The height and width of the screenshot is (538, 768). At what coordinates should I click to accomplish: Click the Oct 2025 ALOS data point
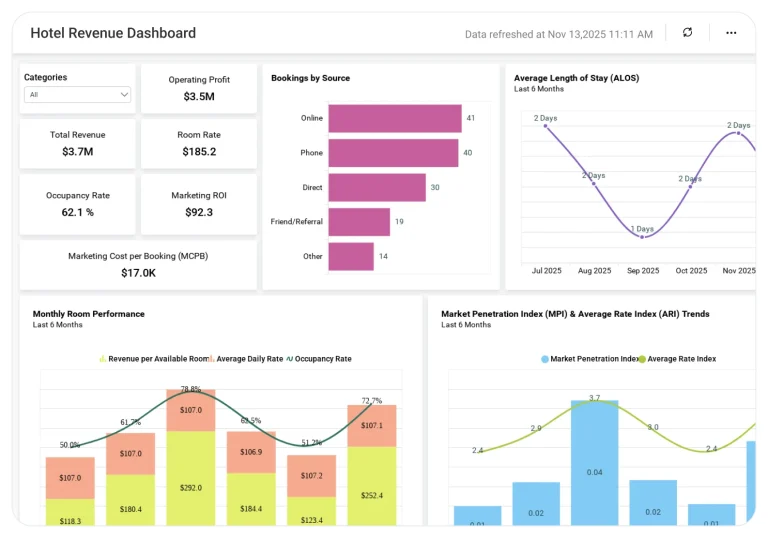pyautogui.click(x=690, y=186)
